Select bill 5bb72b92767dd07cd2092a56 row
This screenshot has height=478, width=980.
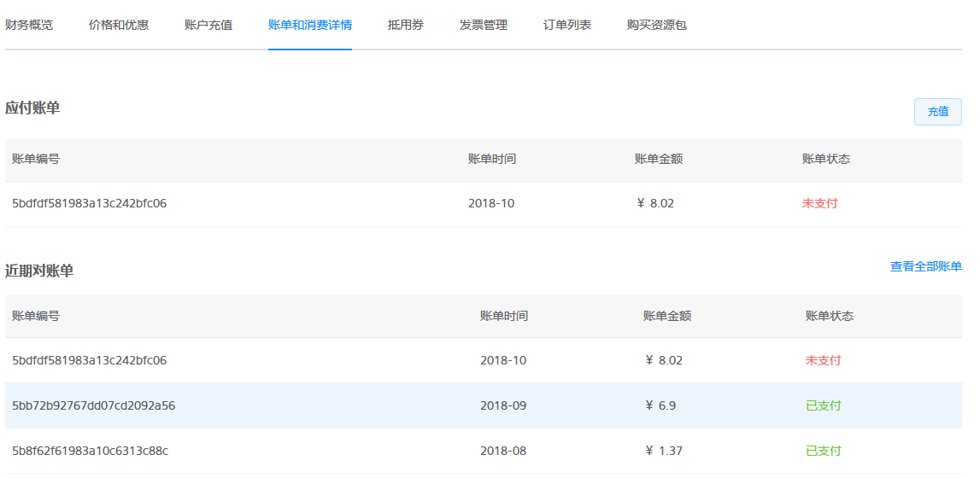pos(483,405)
